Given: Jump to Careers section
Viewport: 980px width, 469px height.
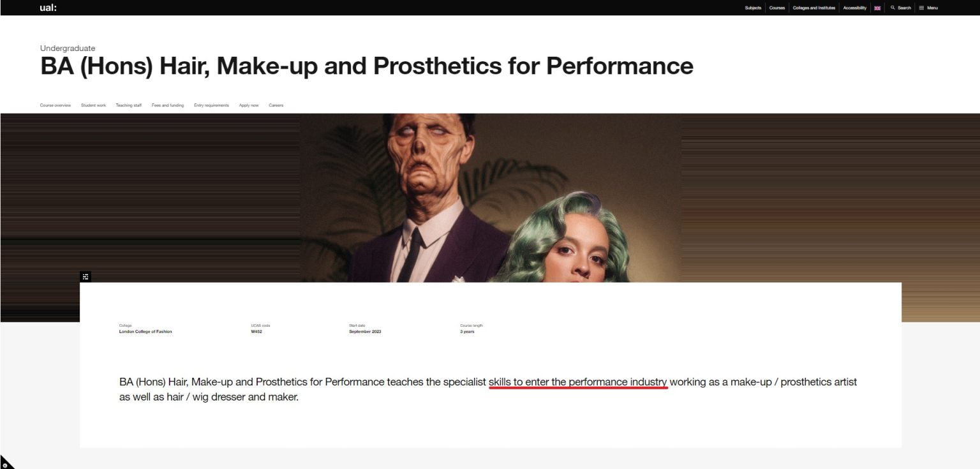Looking at the screenshot, I should pyautogui.click(x=276, y=105).
